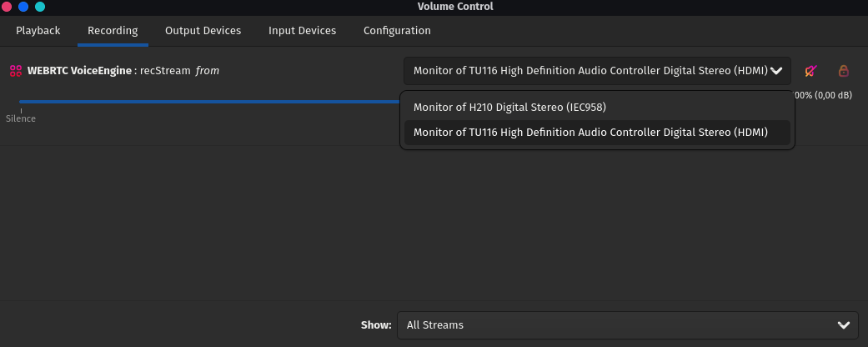Open the Configuration tab
Image resolution: width=868 pixels, height=347 pixels.
[x=397, y=31]
